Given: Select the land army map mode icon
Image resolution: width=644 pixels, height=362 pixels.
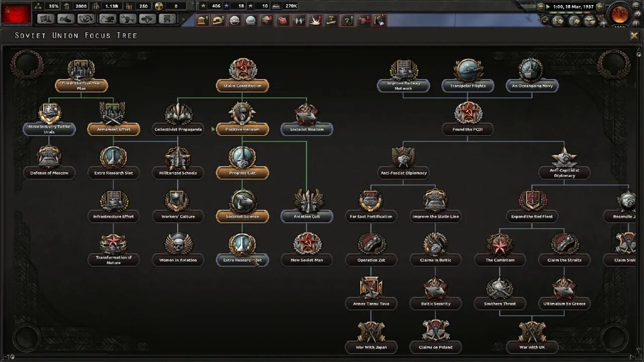Looking at the screenshot, I should 558,21.
